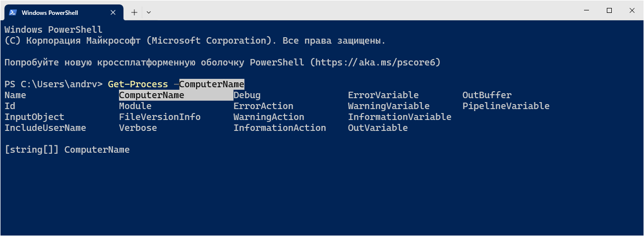
Task: Select the OutBuffer parameter suggestion
Action: pyautogui.click(x=487, y=95)
